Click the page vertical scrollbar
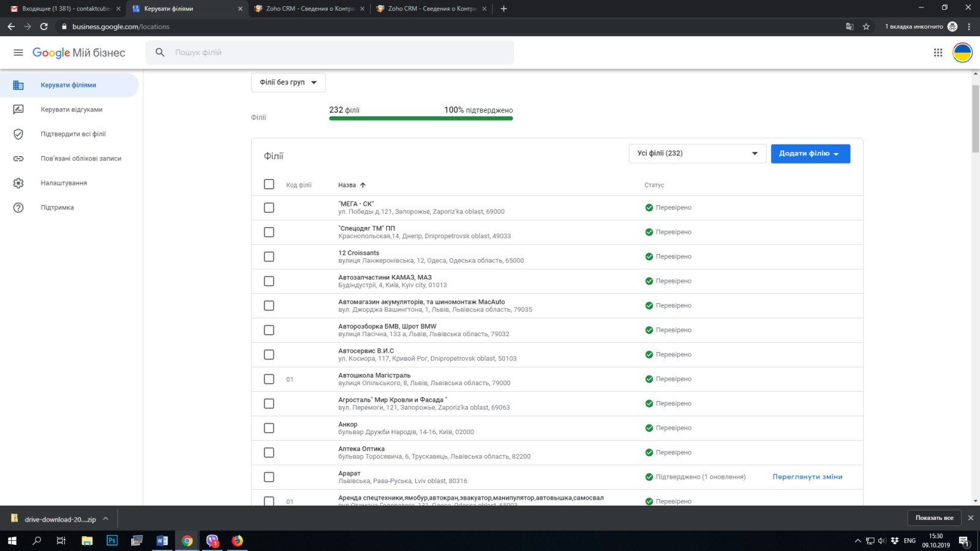 [x=975, y=119]
